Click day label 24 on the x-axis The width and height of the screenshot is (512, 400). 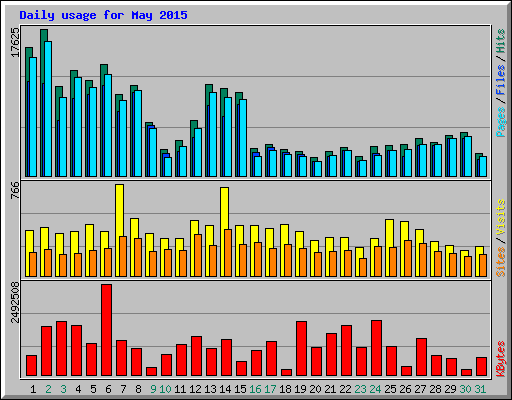click(375, 389)
